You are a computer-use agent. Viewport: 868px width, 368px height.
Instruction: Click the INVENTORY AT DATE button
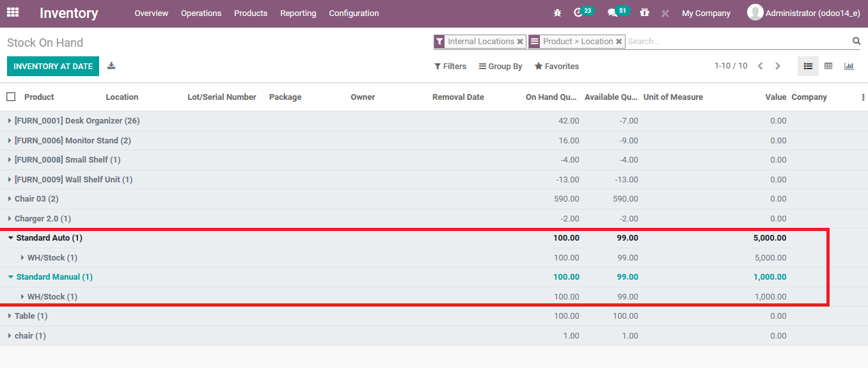point(53,67)
